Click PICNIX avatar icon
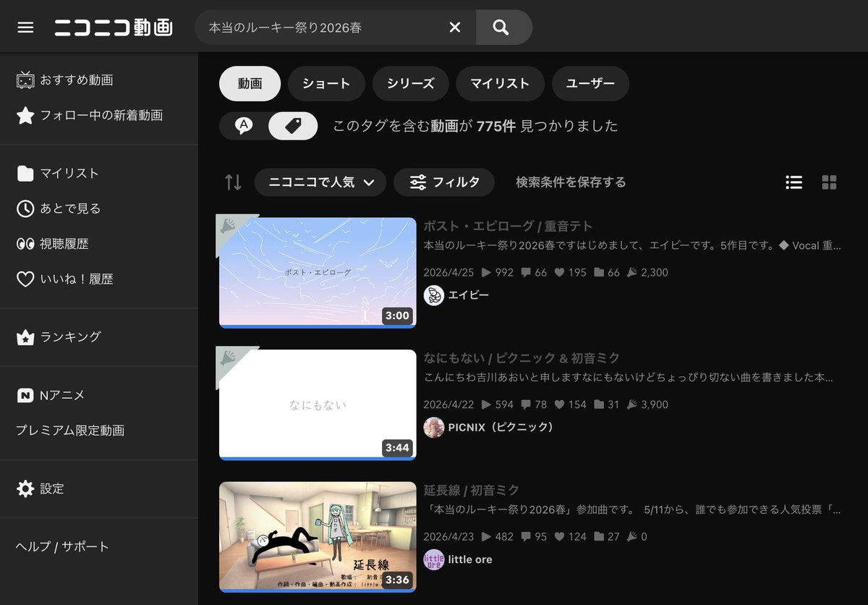868x605 pixels. pos(434,428)
